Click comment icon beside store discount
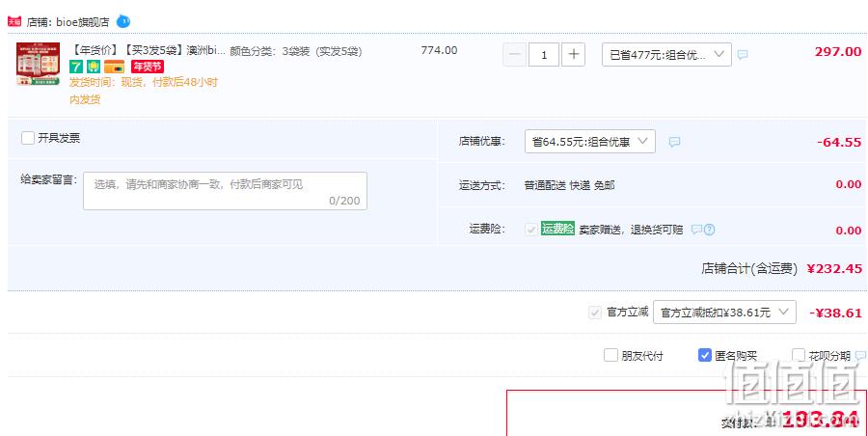The image size is (868, 436). pos(674,142)
